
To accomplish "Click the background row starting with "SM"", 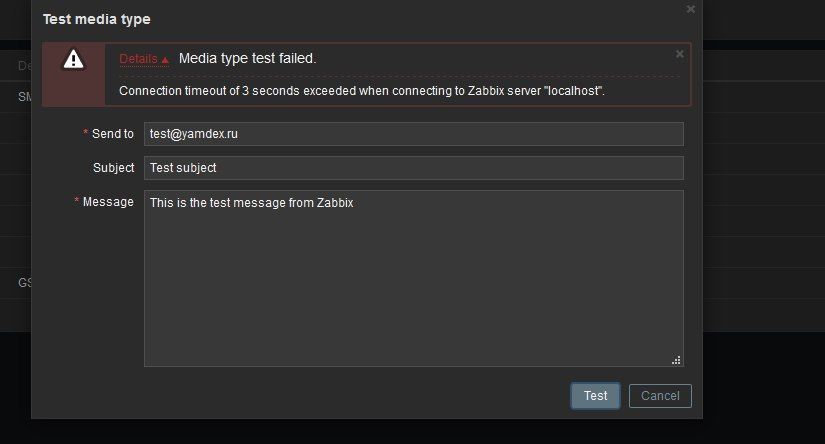I will point(24,97).
